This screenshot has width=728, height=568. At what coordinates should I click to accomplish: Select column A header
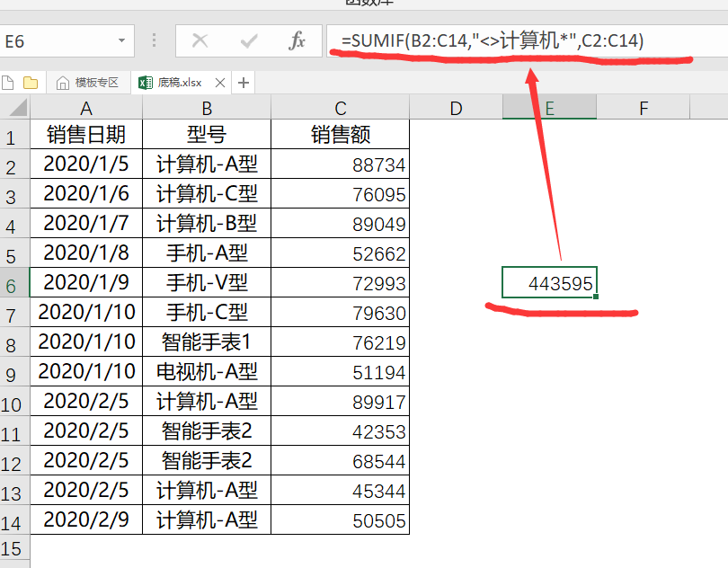86,108
